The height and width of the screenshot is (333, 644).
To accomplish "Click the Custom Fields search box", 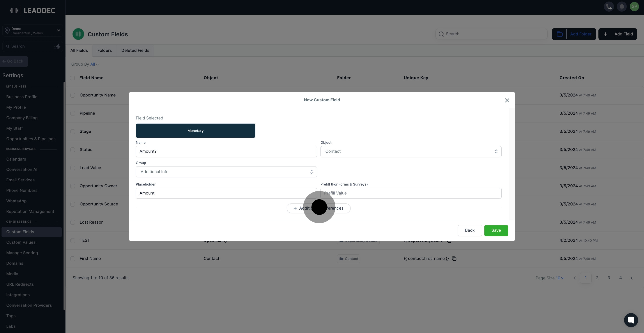I will coord(492,34).
